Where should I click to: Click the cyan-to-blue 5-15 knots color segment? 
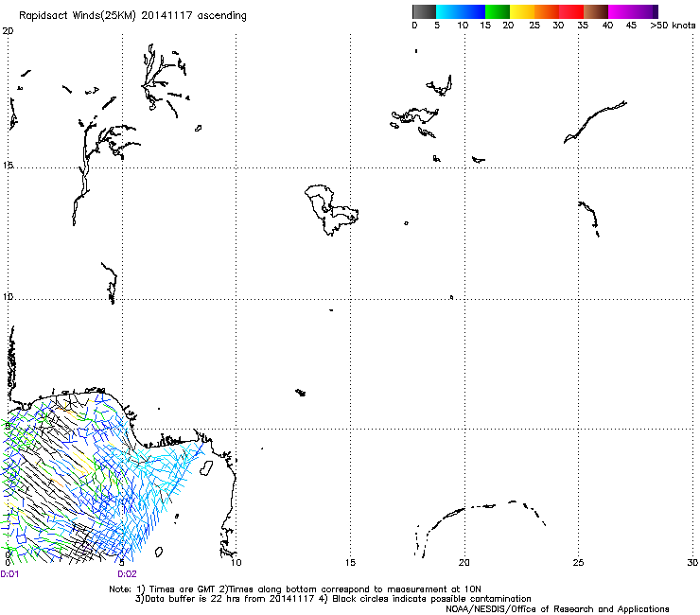(461, 11)
